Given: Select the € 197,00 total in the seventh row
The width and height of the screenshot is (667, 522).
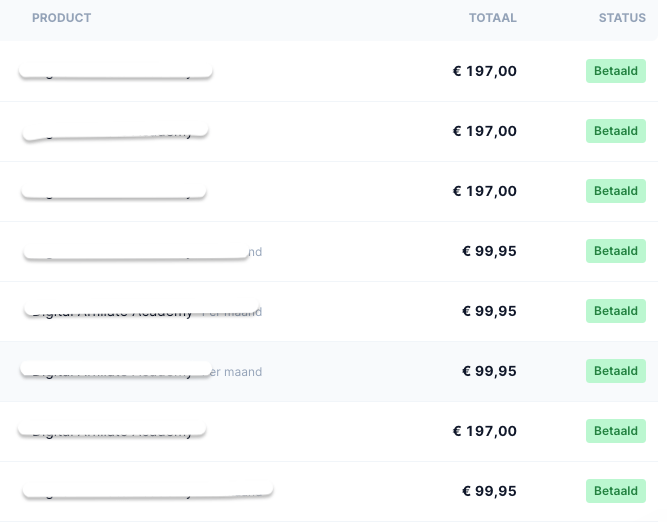Looking at the screenshot, I should click(485, 431).
